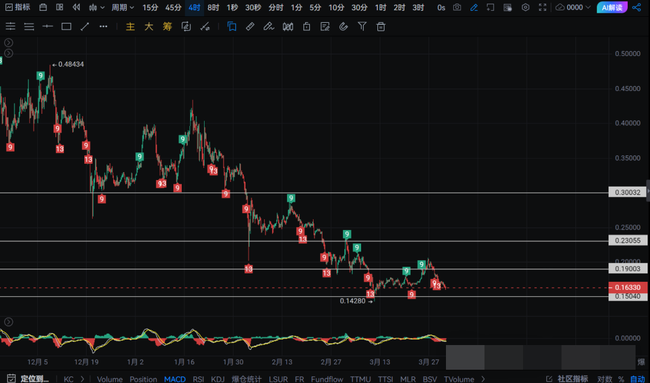The width and height of the screenshot is (650, 383).
Task: Click the briefcase toolbox icon
Action: click(x=43, y=7)
